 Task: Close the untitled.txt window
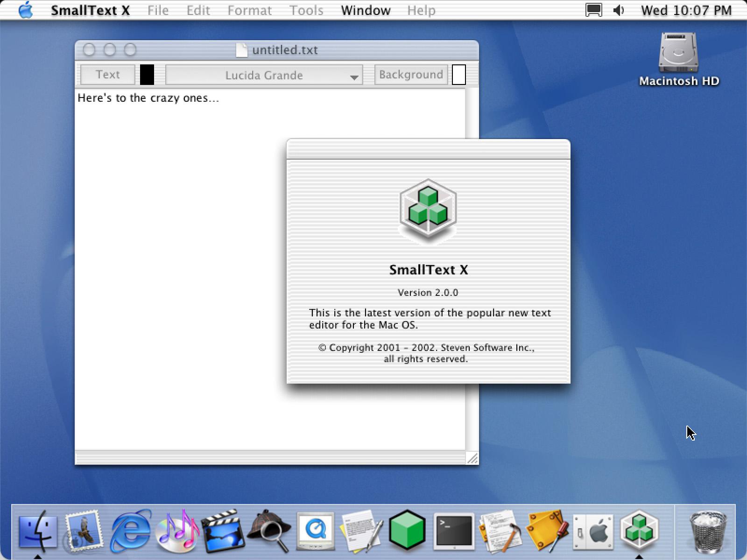pos(89,49)
